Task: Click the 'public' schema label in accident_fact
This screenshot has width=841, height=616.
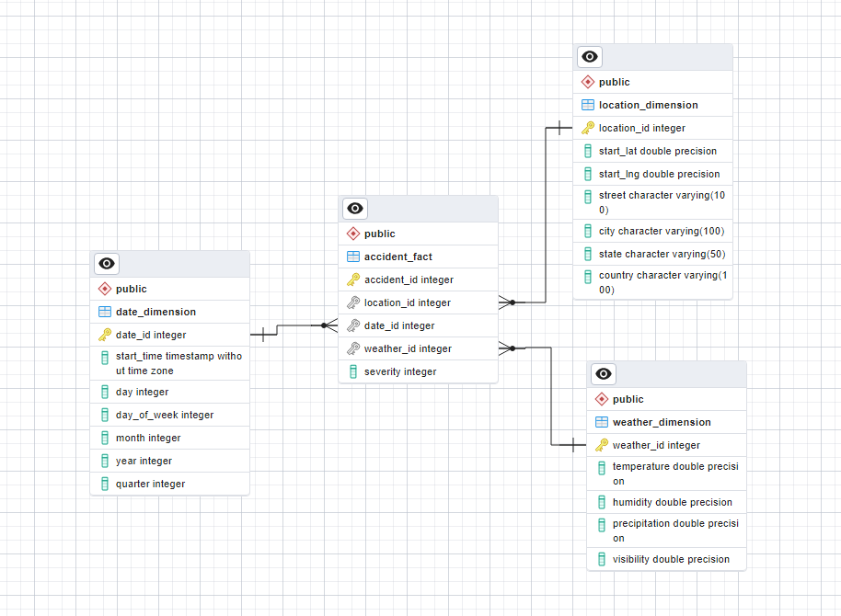Action: coord(380,234)
